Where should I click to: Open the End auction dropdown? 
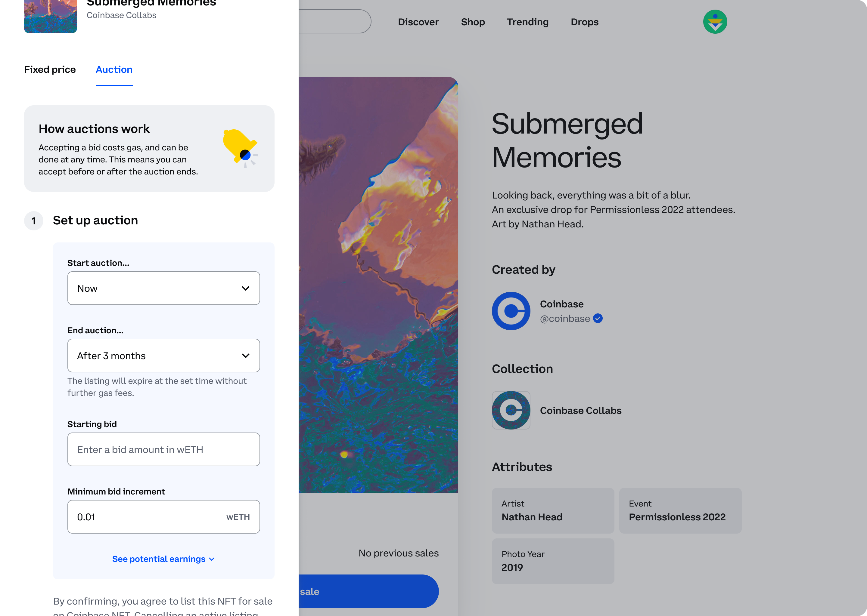click(163, 356)
